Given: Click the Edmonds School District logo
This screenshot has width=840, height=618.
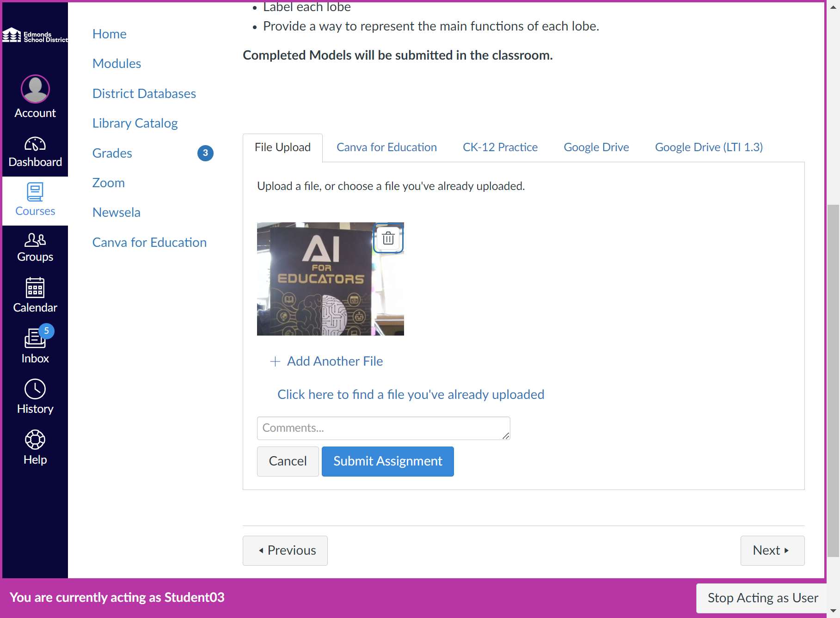Looking at the screenshot, I should (35, 35).
